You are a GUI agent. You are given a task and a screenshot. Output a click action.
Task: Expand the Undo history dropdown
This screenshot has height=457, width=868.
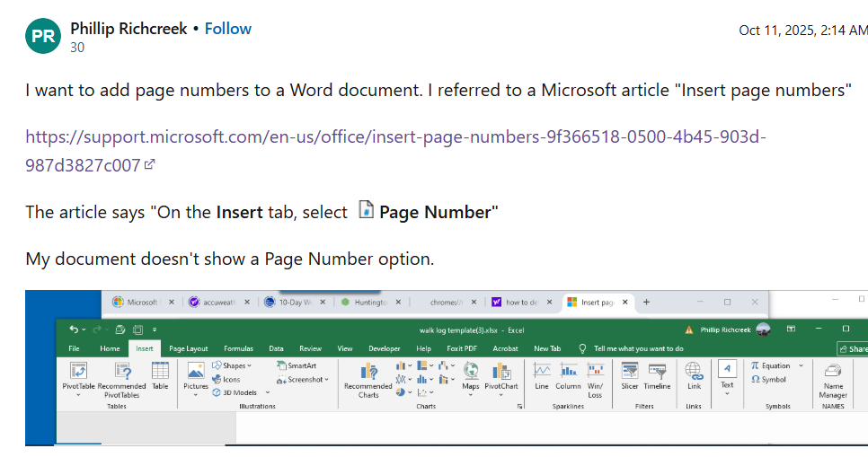tap(84, 330)
